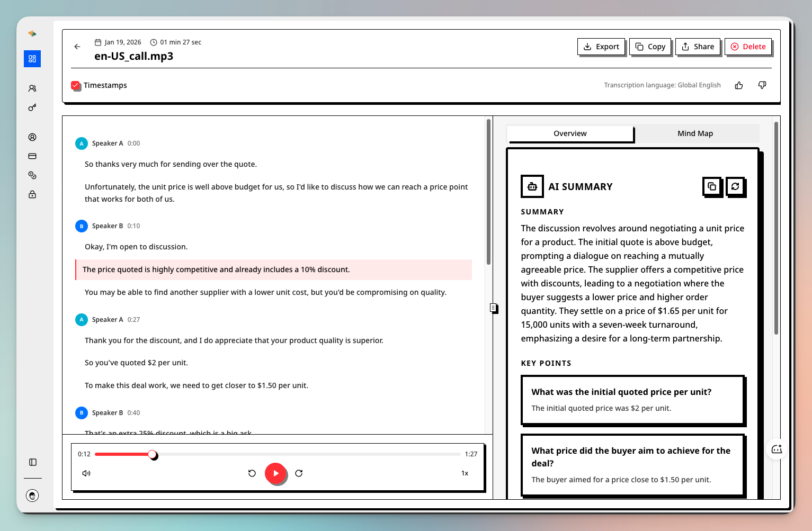
Task: Click the thumbs up feedback icon
Action: pos(739,85)
